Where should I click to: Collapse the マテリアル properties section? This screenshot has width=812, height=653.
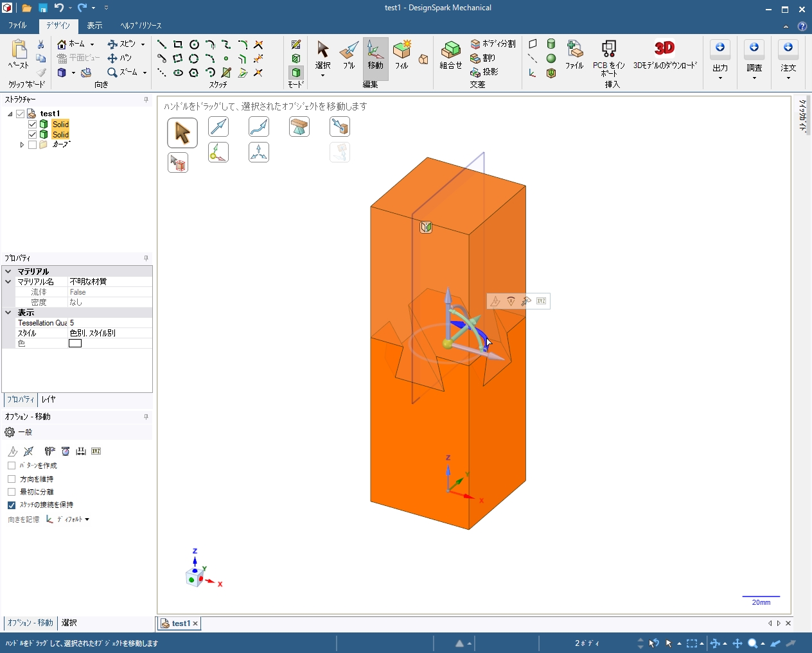[8, 272]
